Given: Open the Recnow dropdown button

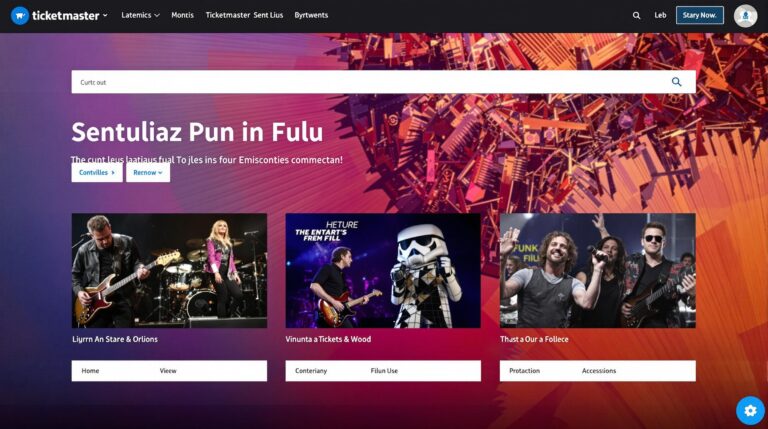Looking at the screenshot, I should tap(148, 172).
